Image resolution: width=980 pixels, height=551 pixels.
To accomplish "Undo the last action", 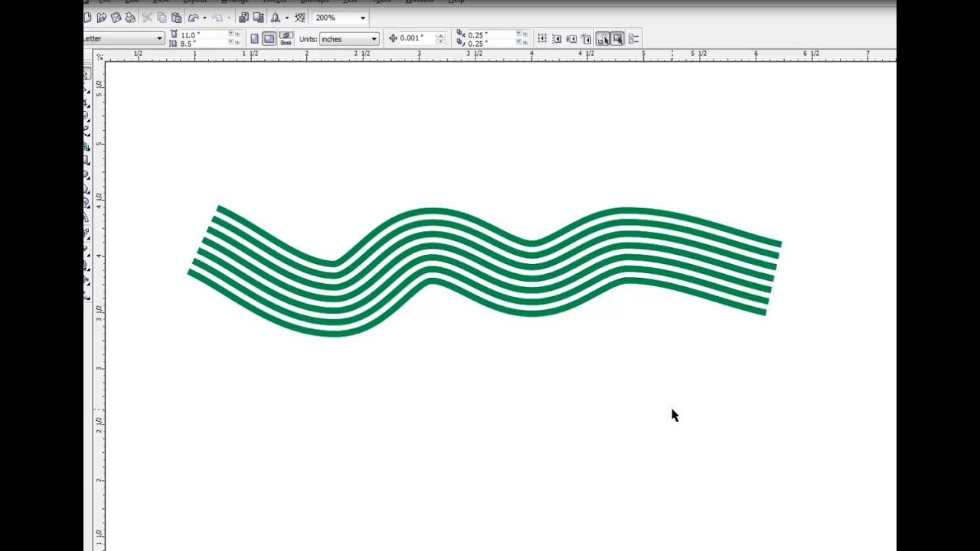I will [x=193, y=18].
